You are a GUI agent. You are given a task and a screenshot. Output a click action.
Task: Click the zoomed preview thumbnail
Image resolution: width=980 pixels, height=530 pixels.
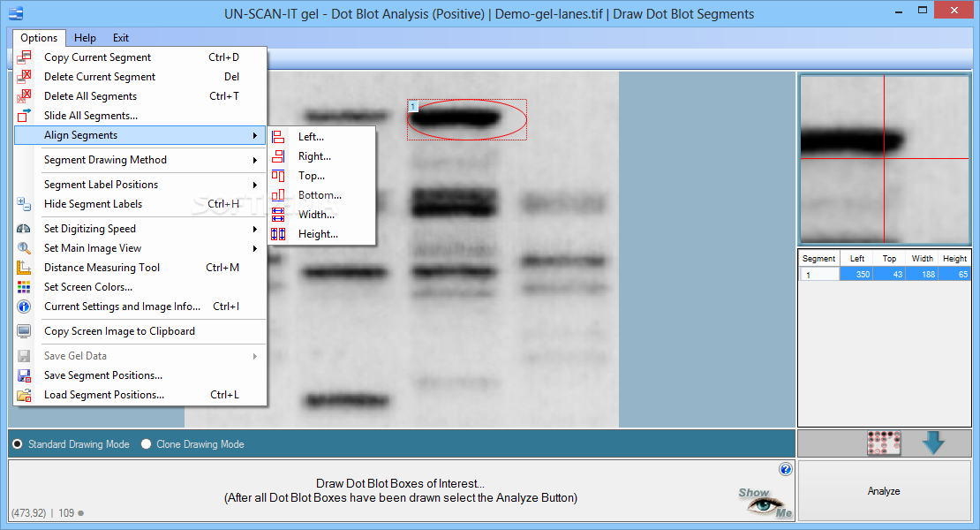(x=885, y=159)
